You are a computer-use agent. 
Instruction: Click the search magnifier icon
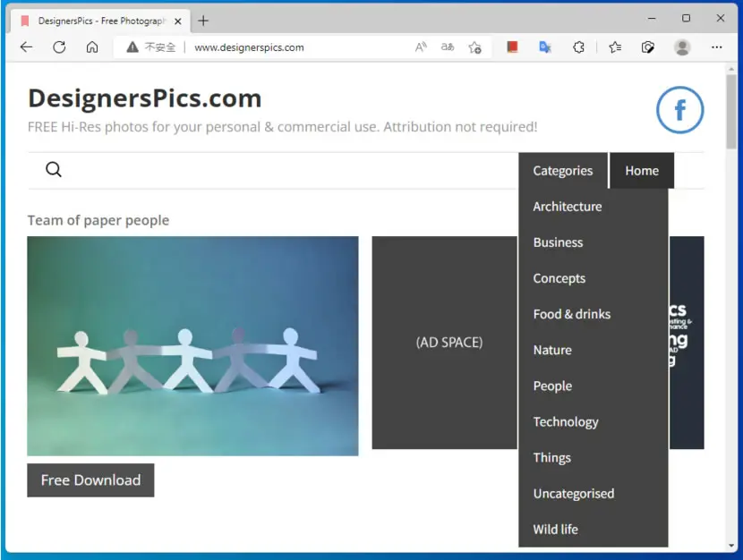(54, 169)
